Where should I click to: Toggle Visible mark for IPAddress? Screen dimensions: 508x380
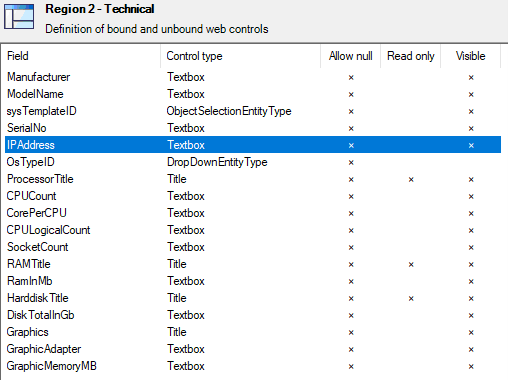coord(471,145)
